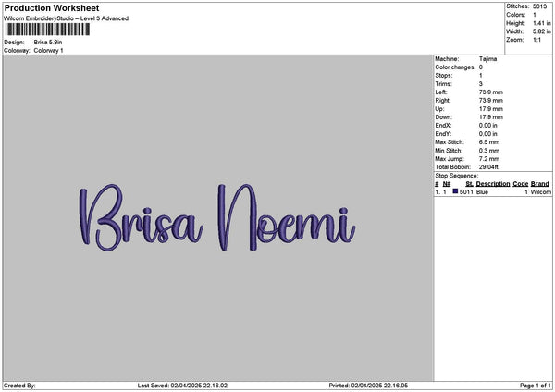
Task: Click the St. column header
Action: (x=469, y=184)
